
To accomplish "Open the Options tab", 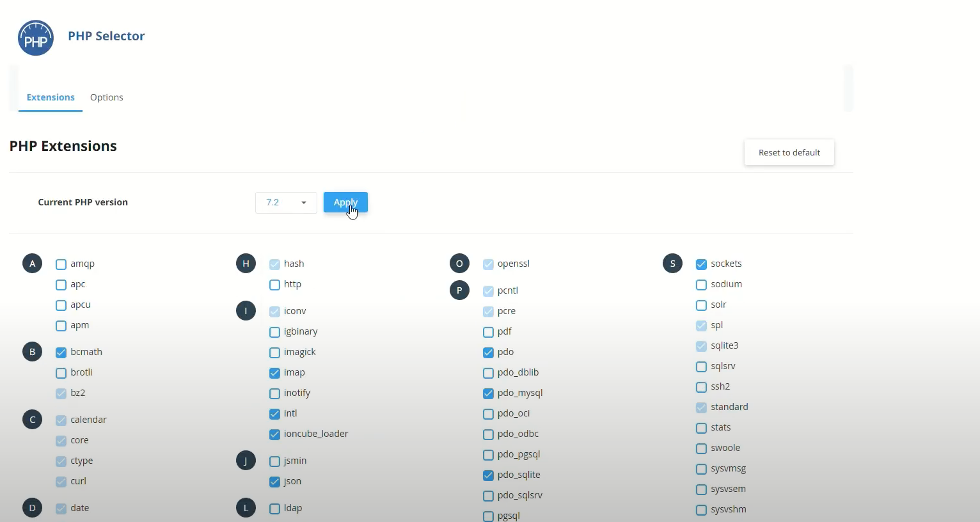I will coord(106,97).
